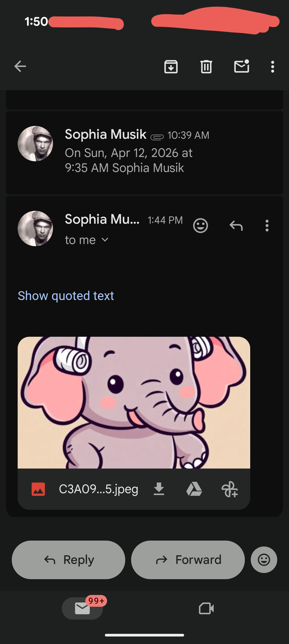289x644 pixels.
Task: Tap the Forward button
Action: 188,560
